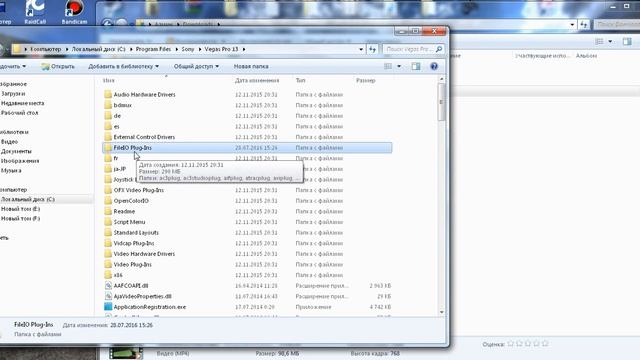Open Изображения library in the navigation pane
Image resolution: width=640 pixels, height=360 pixels.
point(20,161)
